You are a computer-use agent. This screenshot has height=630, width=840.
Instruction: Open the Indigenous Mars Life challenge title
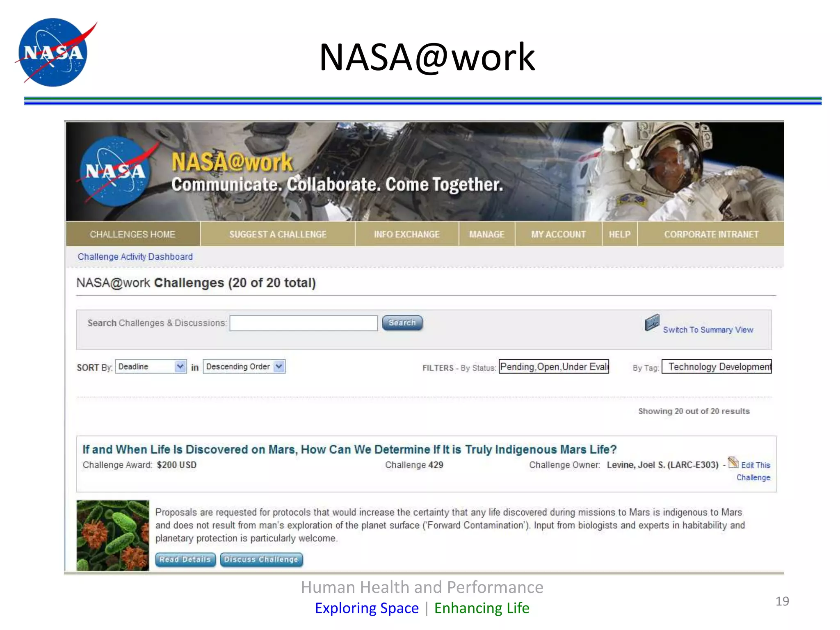(x=349, y=450)
